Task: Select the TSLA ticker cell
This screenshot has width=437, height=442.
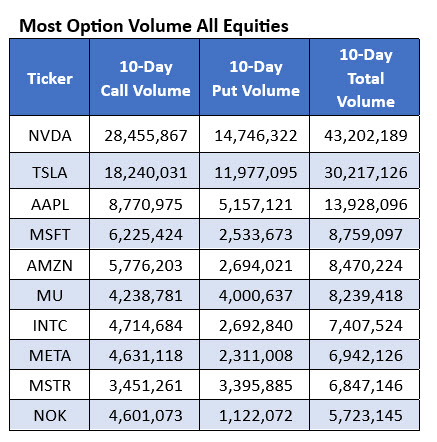Action: [50, 171]
